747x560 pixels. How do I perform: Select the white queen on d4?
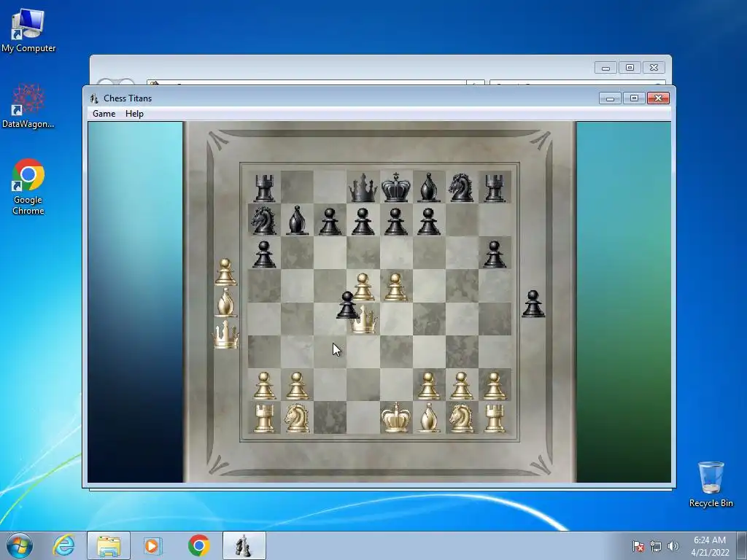pyautogui.click(x=365, y=320)
